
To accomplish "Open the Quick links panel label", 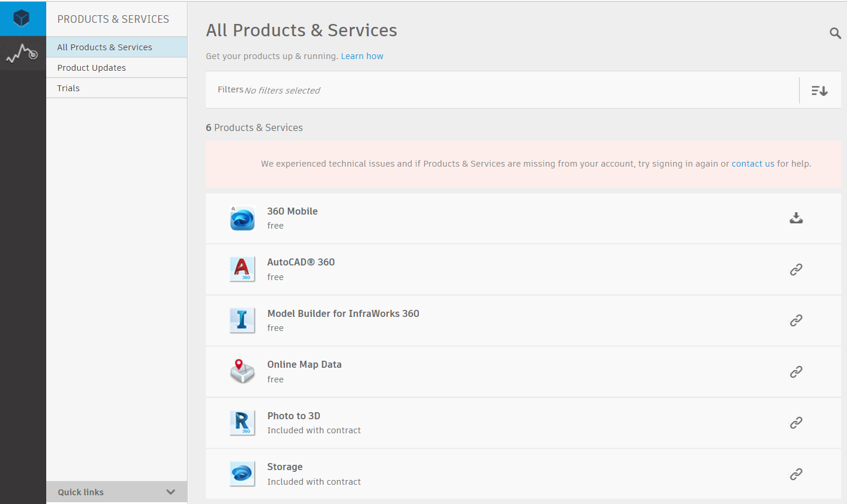I will [81, 492].
